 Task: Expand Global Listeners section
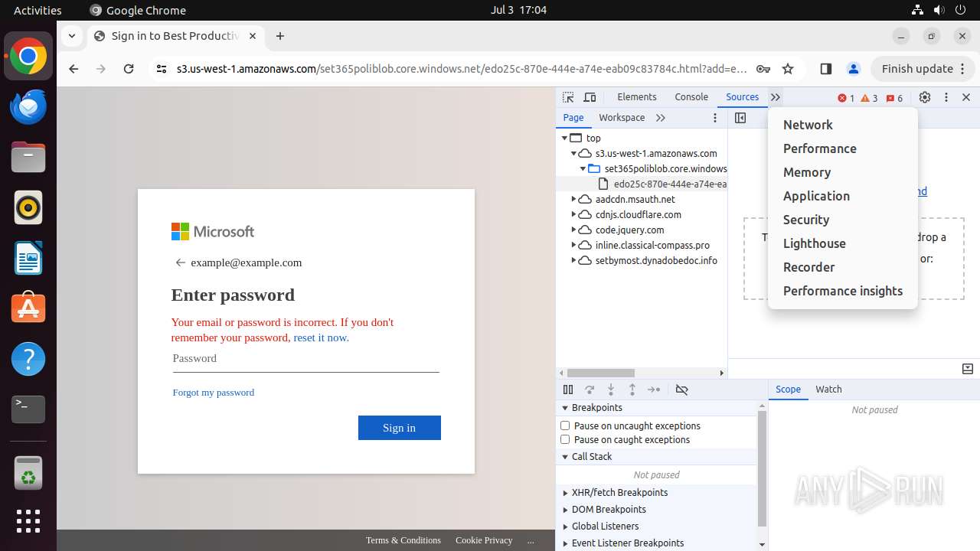565,527
